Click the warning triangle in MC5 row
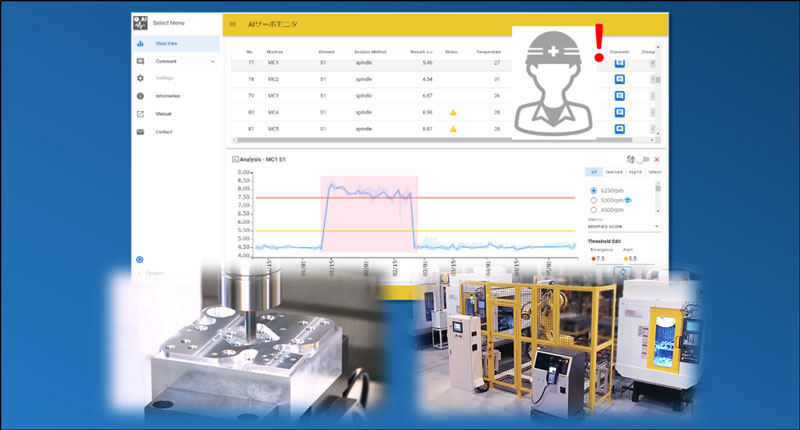The width and height of the screenshot is (800, 430). click(453, 129)
